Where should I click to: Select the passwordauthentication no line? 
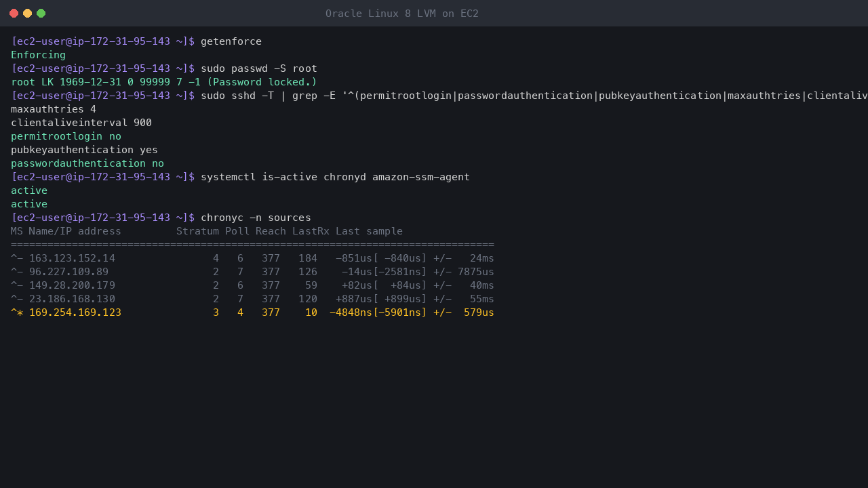pos(87,163)
